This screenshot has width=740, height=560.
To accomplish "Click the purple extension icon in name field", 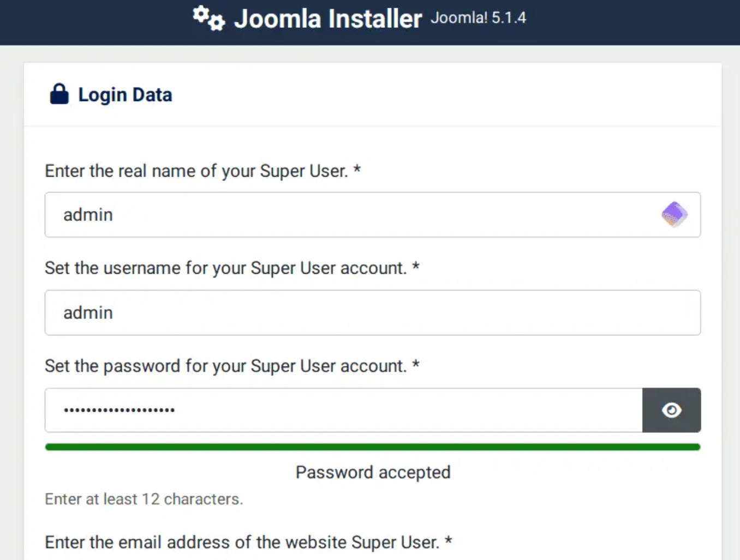I will coord(675,214).
